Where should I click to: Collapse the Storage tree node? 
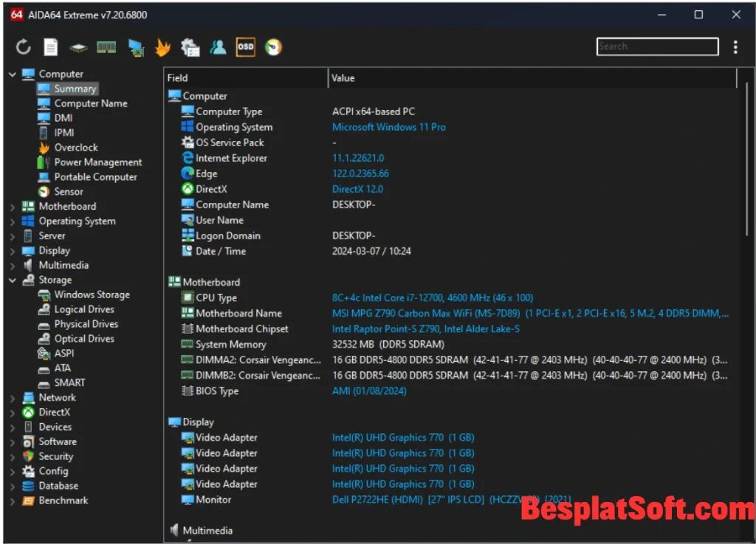point(13,280)
